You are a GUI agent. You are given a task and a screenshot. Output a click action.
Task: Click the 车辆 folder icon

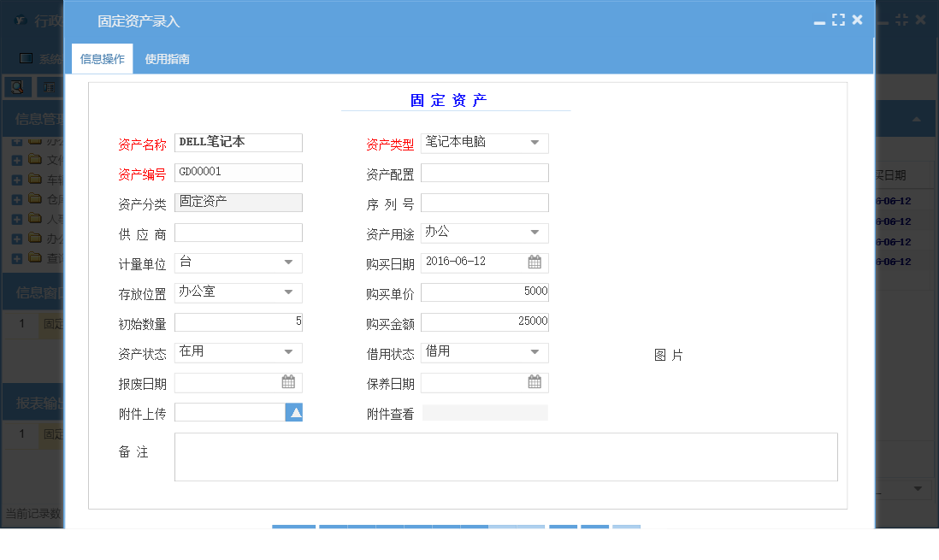(x=36, y=180)
